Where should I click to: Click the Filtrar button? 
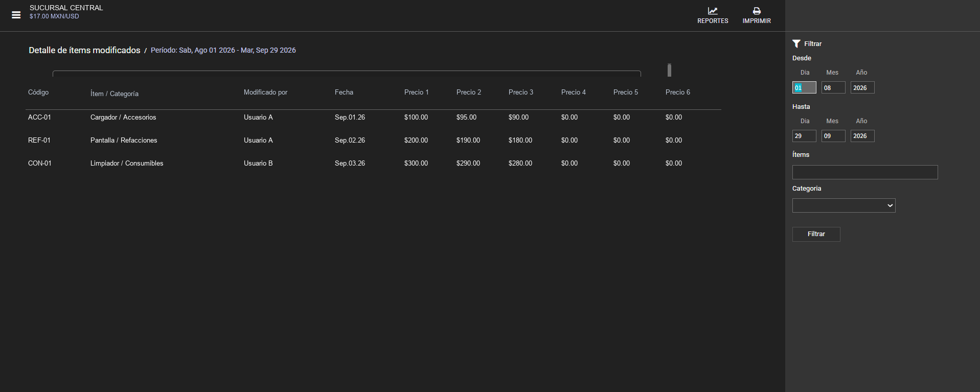pyautogui.click(x=816, y=234)
